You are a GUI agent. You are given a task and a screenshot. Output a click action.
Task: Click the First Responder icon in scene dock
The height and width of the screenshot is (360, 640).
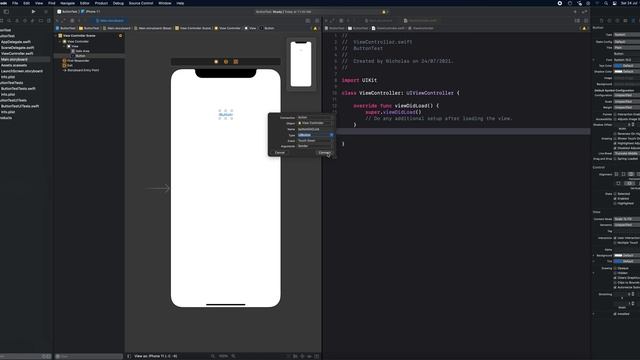[226, 62]
